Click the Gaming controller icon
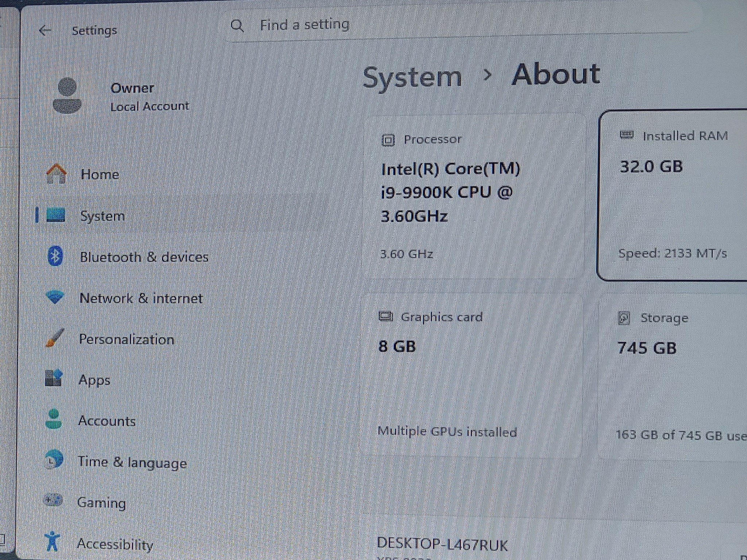The width and height of the screenshot is (747, 560). 53,500
